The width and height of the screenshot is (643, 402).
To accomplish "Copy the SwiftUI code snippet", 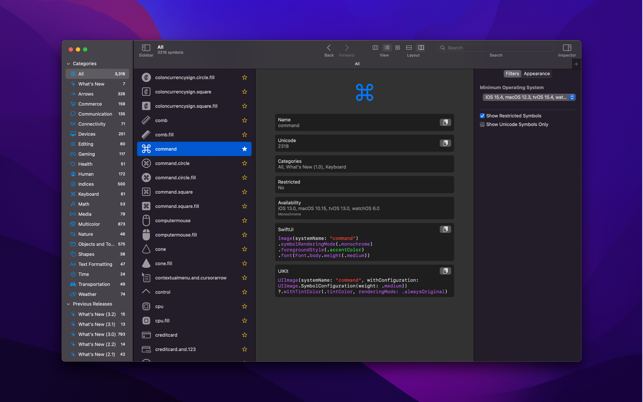I will [445, 229].
